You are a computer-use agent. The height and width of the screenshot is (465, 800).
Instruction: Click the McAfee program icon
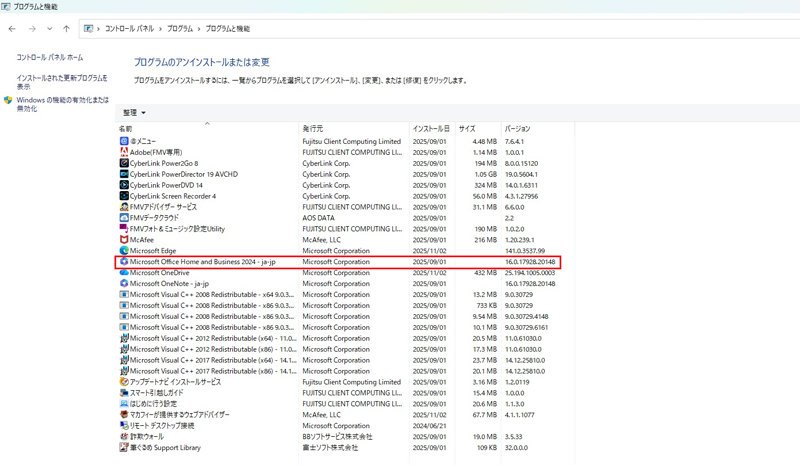coord(124,240)
